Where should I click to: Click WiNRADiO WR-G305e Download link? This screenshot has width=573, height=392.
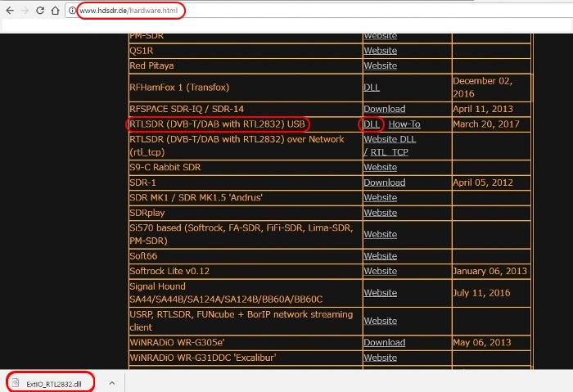[x=385, y=343]
